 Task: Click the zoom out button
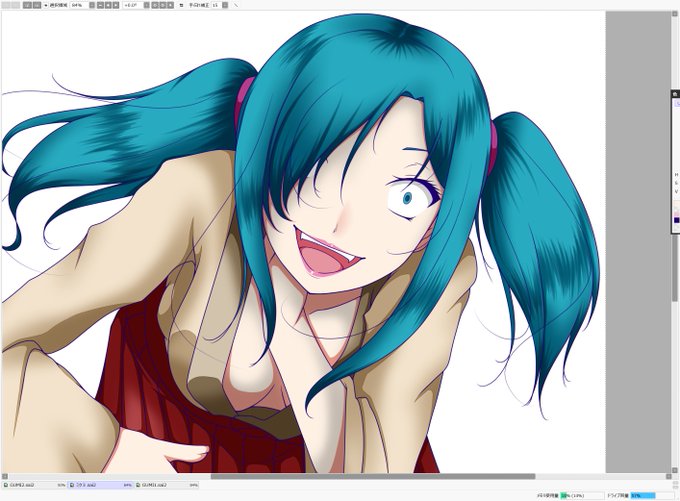[x=100, y=5]
